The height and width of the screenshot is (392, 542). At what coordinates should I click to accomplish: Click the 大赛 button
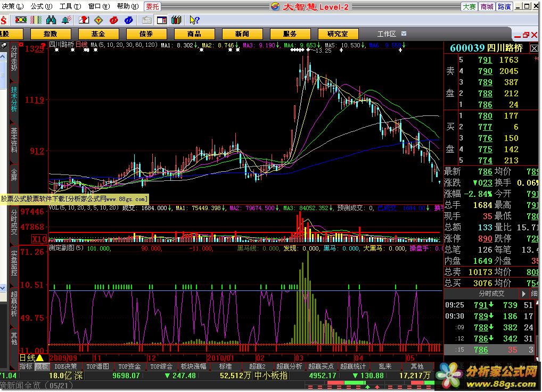470,6
